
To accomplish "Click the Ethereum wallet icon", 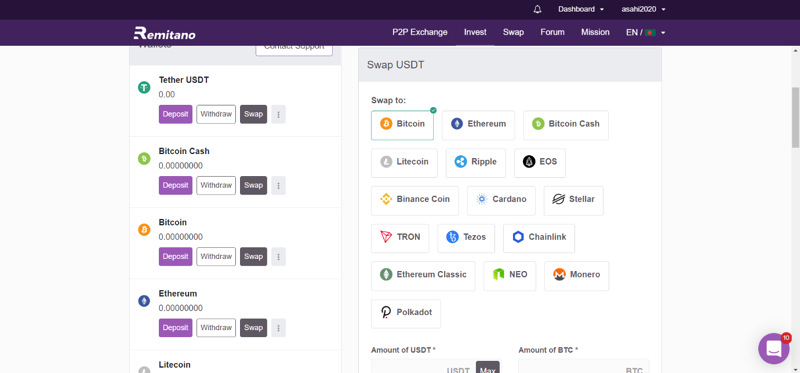I will [144, 301].
